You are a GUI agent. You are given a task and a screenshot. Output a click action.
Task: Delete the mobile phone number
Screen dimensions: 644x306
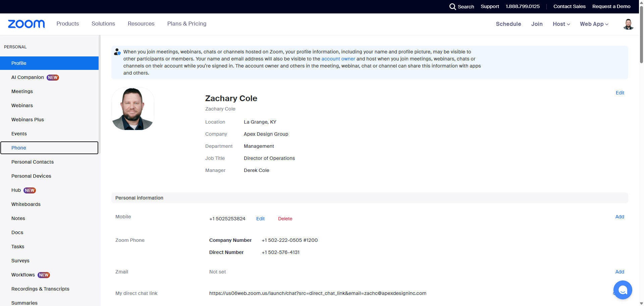pos(285,219)
